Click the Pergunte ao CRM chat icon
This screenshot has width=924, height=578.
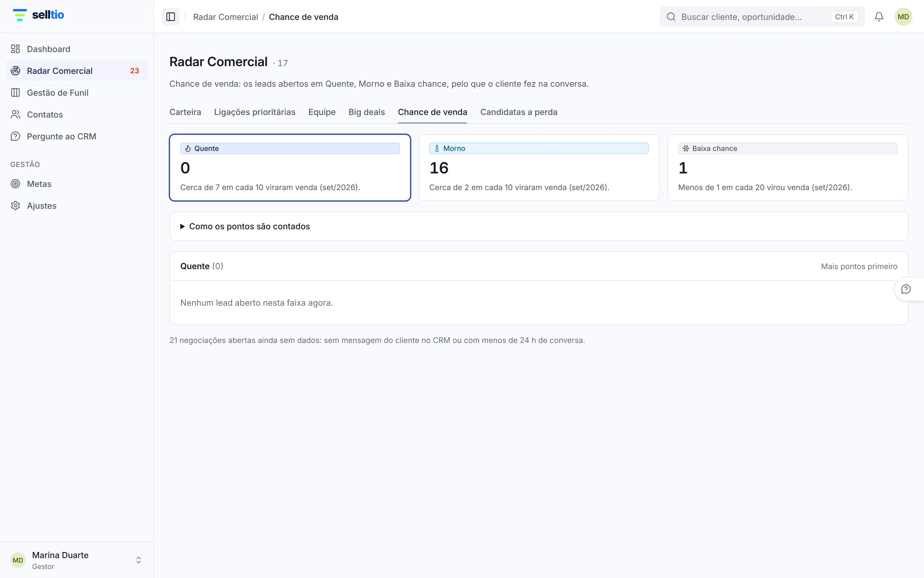click(x=15, y=136)
